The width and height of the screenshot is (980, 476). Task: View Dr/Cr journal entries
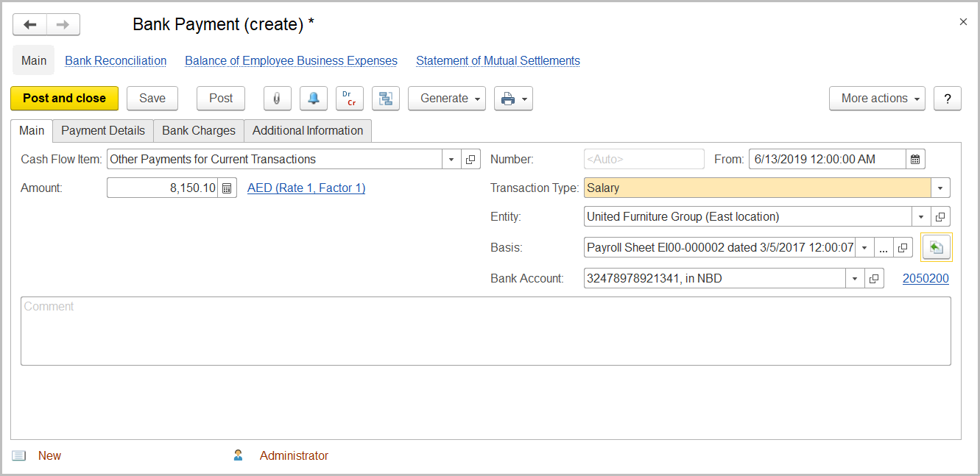click(x=349, y=98)
